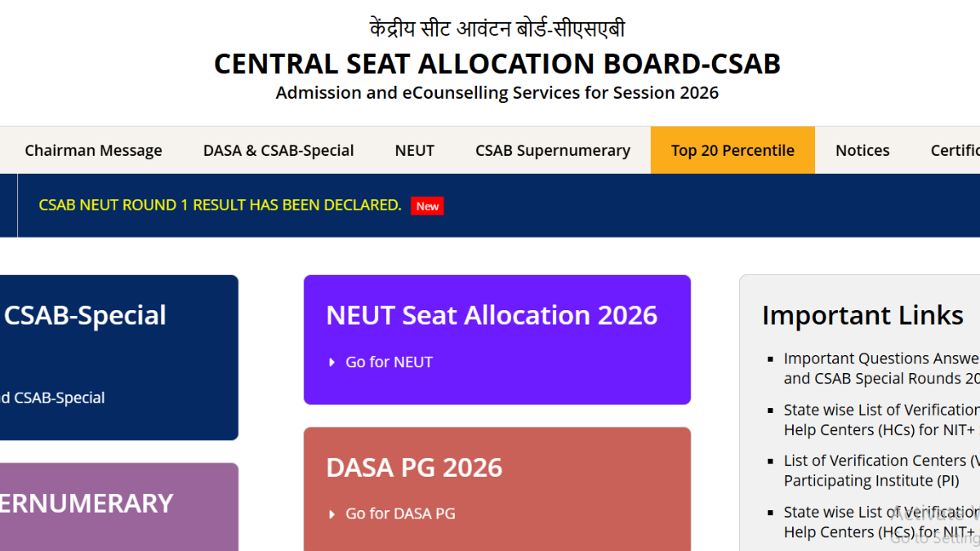Click the arrow beside Go for NEUT
980x551 pixels.
coord(332,362)
